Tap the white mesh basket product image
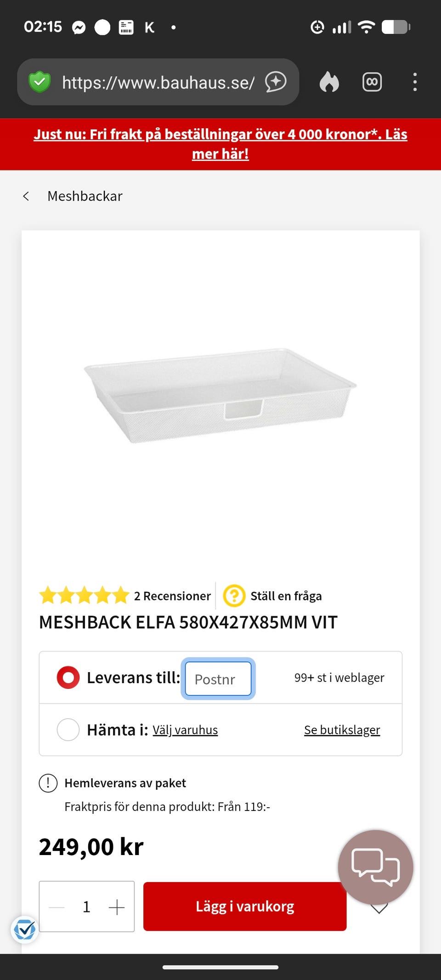The image size is (441, 980). pyautogui.click(x=220, y=395)
